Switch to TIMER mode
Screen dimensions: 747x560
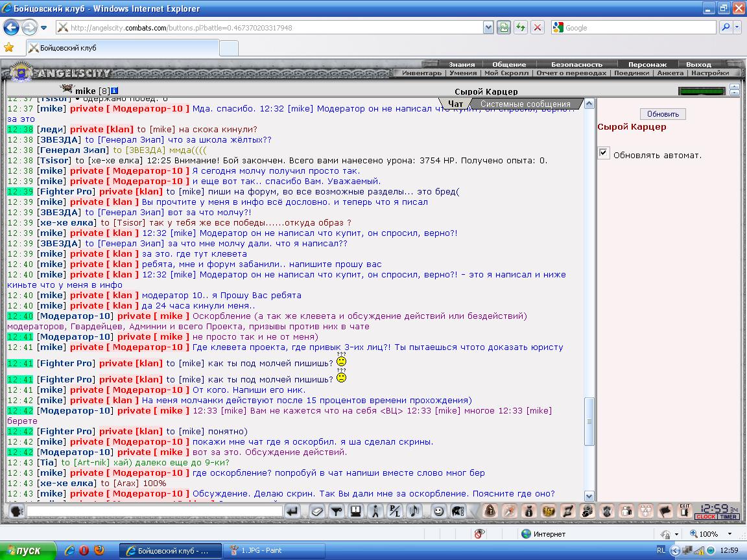pos(728,517)
